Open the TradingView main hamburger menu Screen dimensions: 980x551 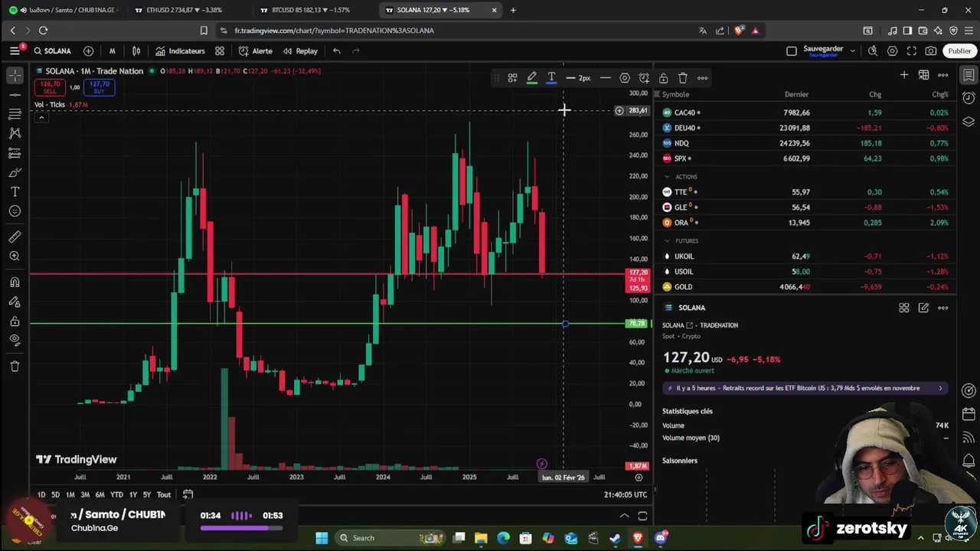(x=15, y=51)
